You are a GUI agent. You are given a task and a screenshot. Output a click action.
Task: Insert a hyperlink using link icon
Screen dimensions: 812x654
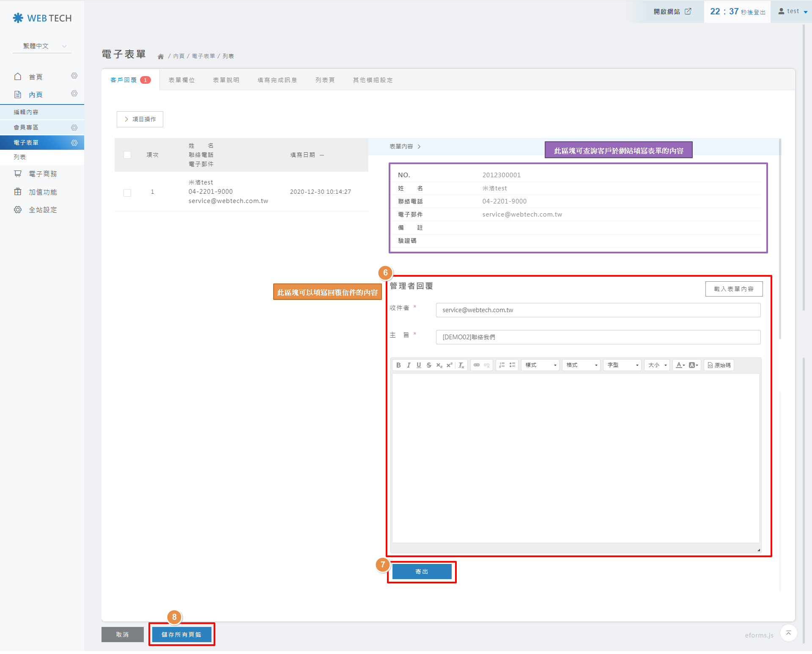[477, 365]
